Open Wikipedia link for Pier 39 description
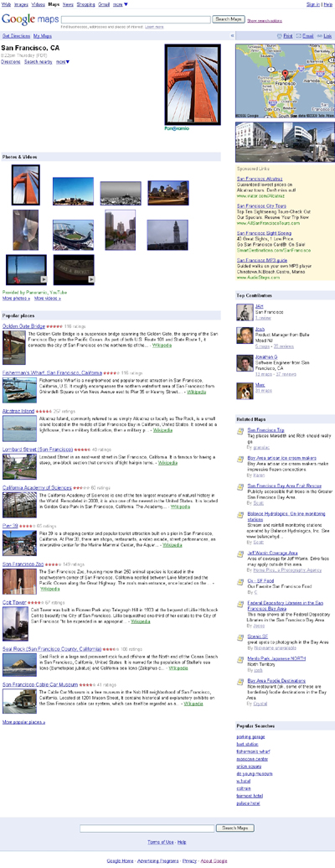This screenshot has height=868, width=335. (172, 545)
